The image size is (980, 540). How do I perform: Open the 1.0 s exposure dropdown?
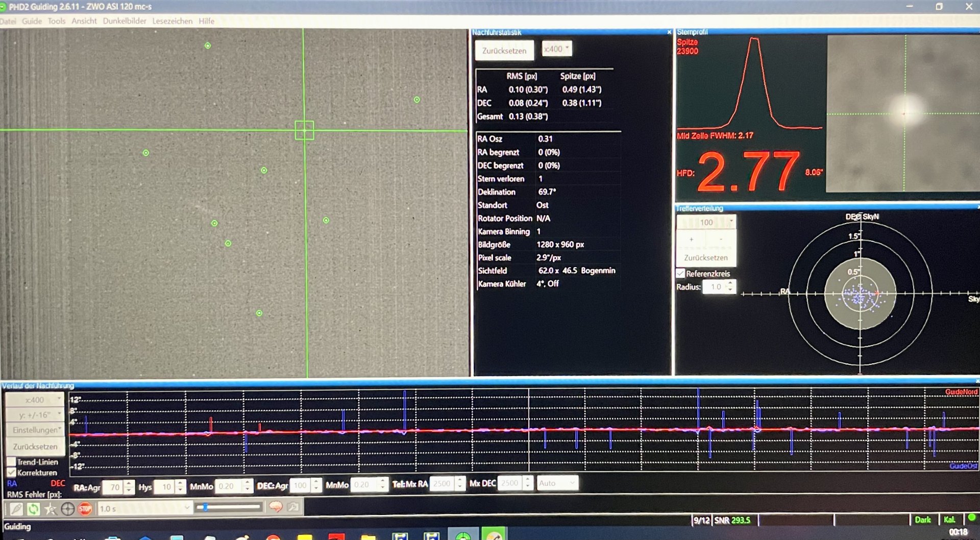click(x=144, y=508)
